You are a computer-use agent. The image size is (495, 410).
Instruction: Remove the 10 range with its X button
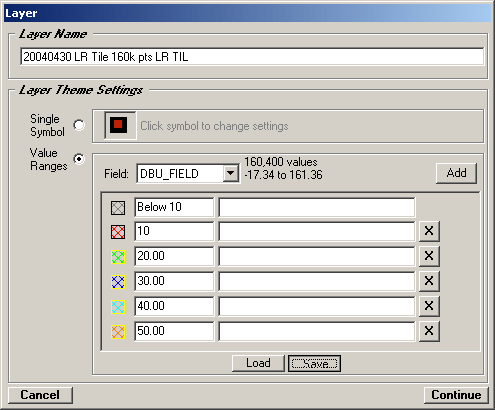coord(429,231)
